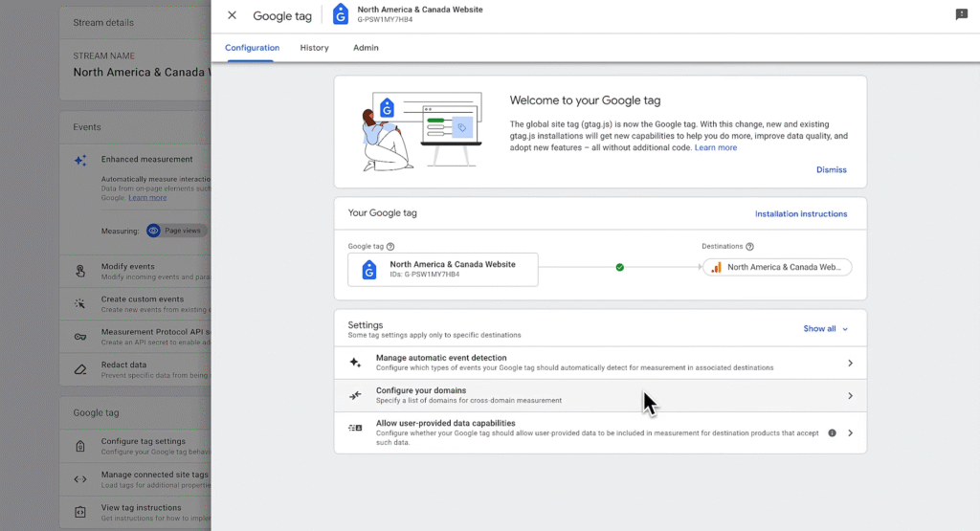Open Configure your domains
The image size is (980, 531).
pos(600,395)
